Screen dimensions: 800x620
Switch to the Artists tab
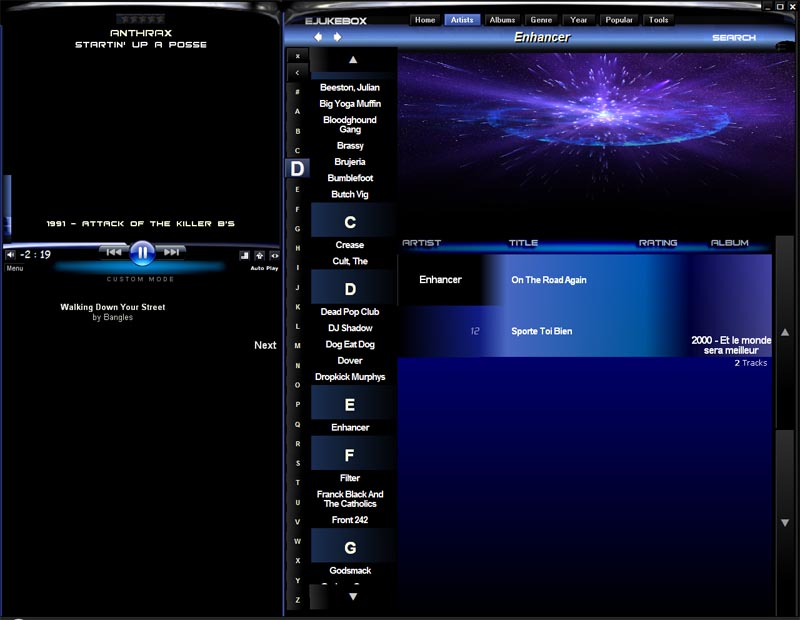462,20
